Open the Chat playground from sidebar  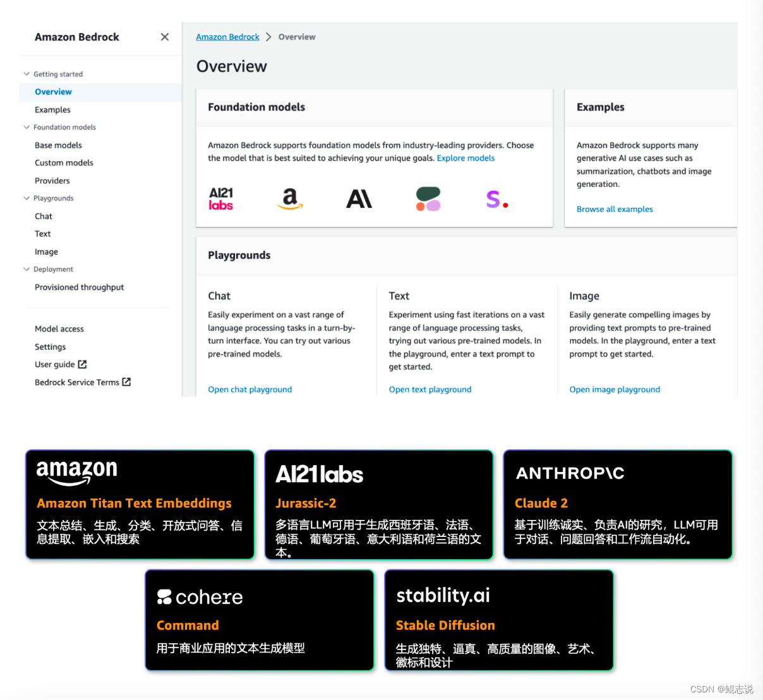44,216
